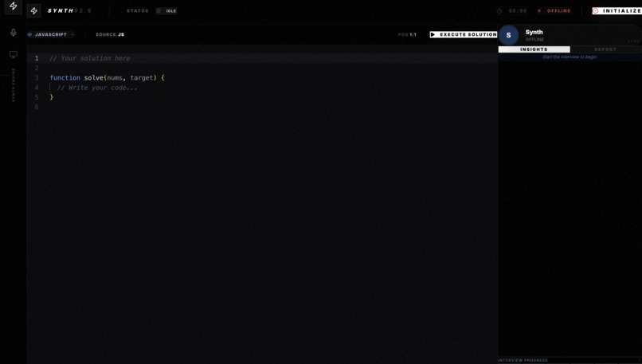The height and width of the screenshot is (364, 642).
Task: Click the POS 1:1 cursor position
Action: (407, 34)
